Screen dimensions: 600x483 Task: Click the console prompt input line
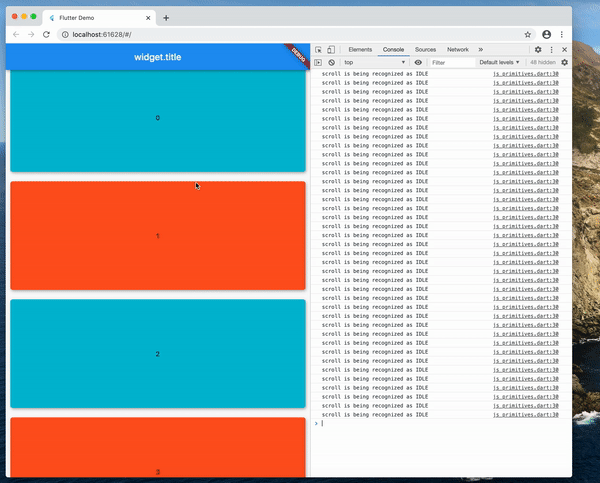tap(440, 423)
